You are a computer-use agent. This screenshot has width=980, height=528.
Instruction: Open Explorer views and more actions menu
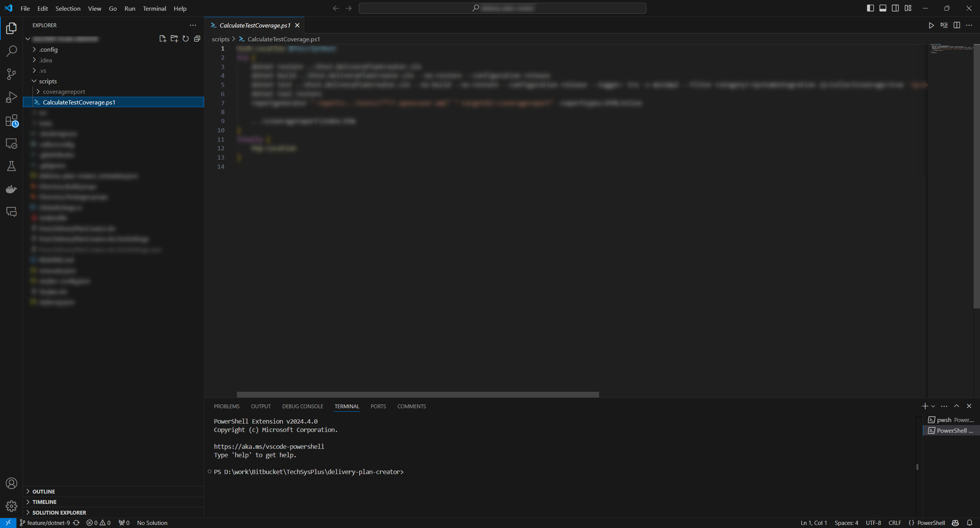click(193, 25)
